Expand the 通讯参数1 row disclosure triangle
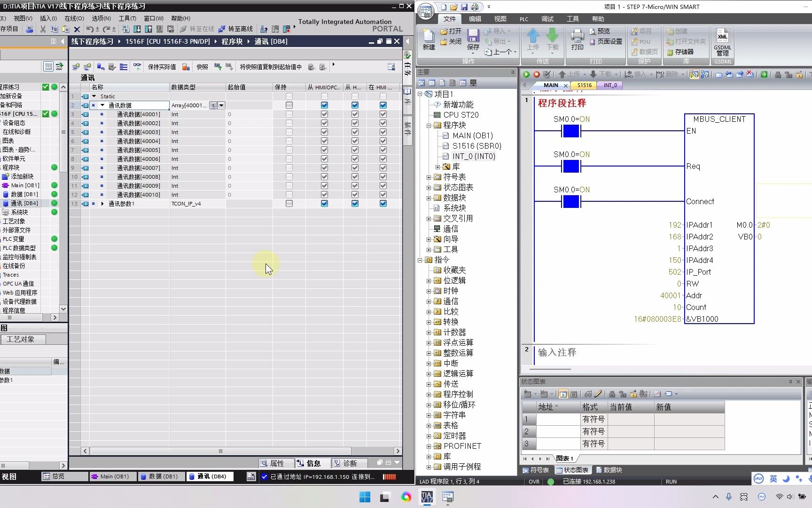Viewport: 812px width, 508px height. 102,203
